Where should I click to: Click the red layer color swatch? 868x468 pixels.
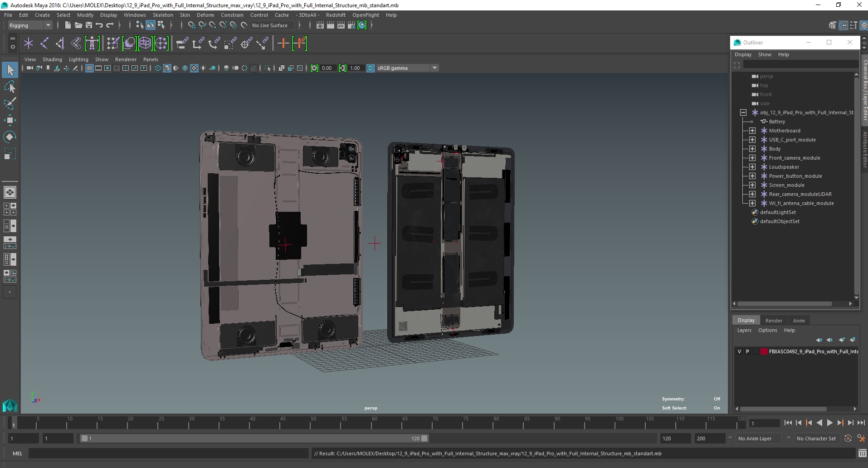[764, 351]
